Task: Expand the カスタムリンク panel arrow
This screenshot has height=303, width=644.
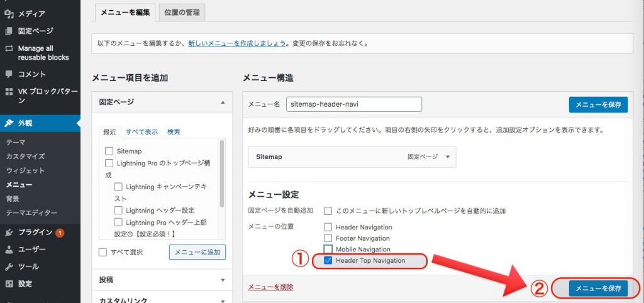Action: tap(223, 300)
